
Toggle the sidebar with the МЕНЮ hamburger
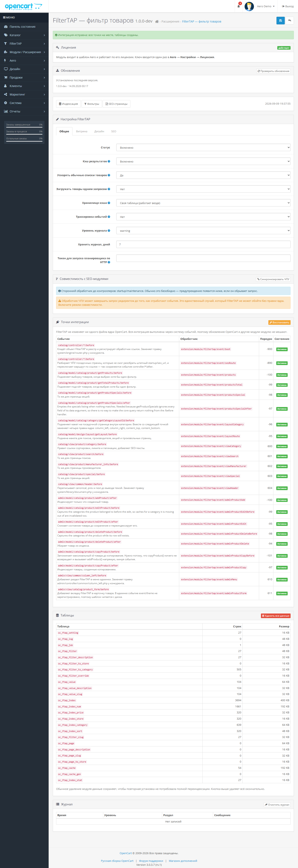tap(9, 18)
